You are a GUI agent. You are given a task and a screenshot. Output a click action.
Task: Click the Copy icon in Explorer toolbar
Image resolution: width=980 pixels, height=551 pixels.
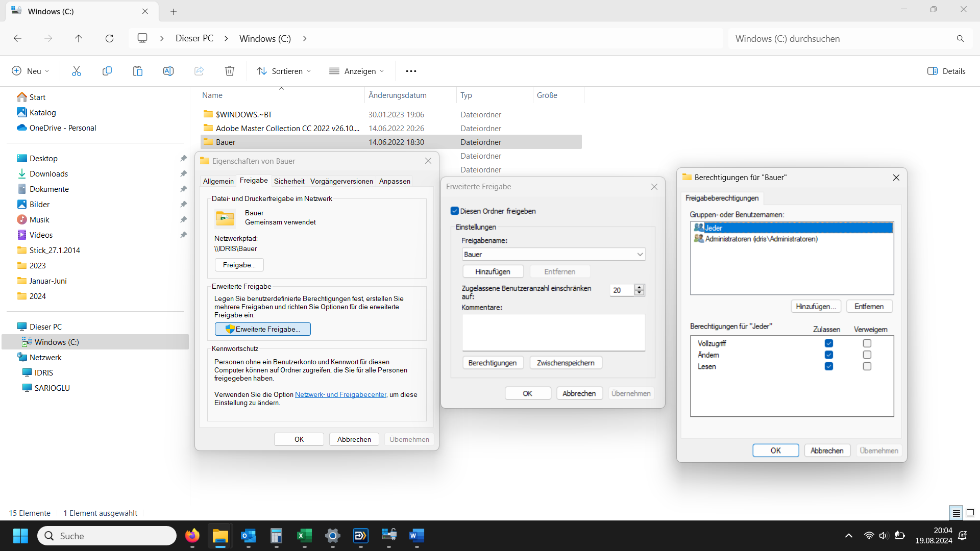tap(107, 71)
